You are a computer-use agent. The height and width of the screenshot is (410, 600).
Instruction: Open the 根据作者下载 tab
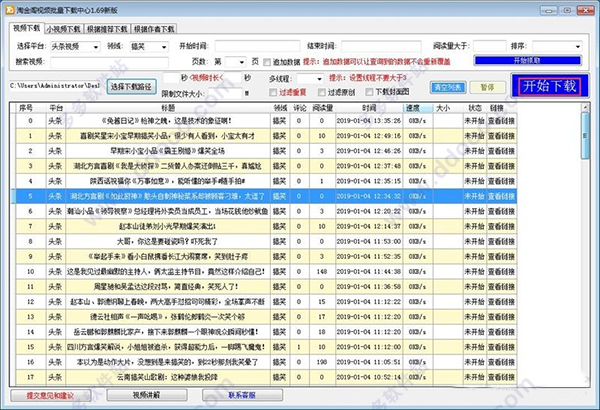click(154, 29)
